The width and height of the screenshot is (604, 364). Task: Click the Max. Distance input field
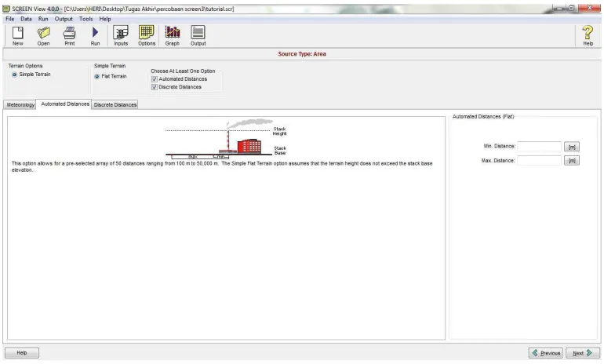click(x=540, y=161)
